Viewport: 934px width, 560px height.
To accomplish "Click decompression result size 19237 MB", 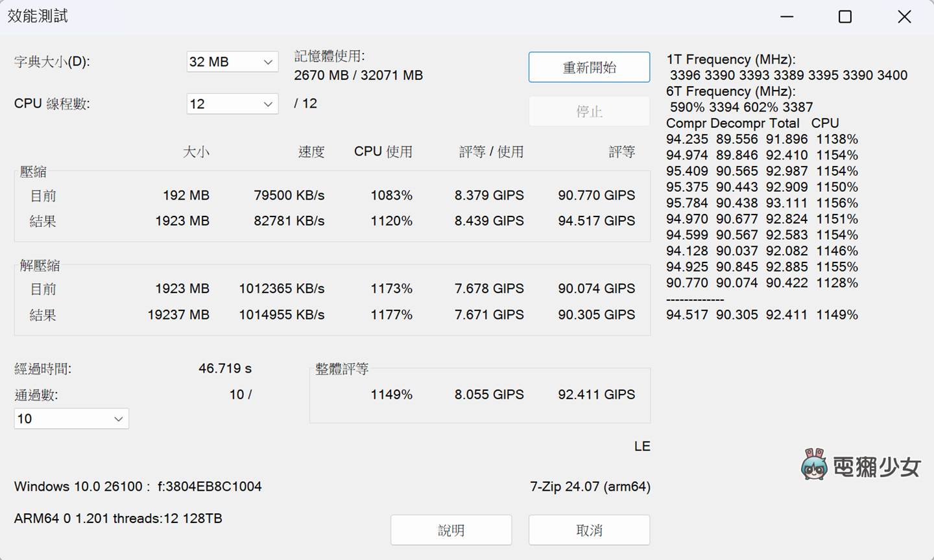I will [x=178, y=314].
